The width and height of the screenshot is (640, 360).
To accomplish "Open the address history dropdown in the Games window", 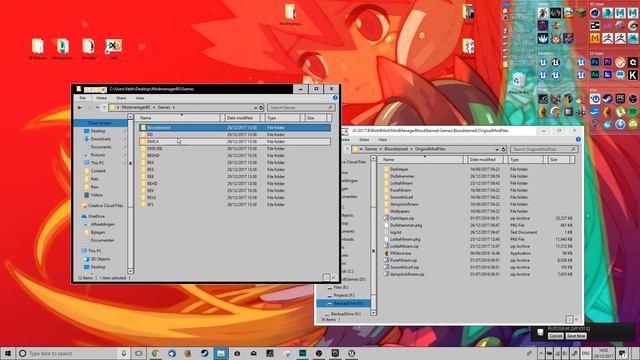I will [256, 108].
